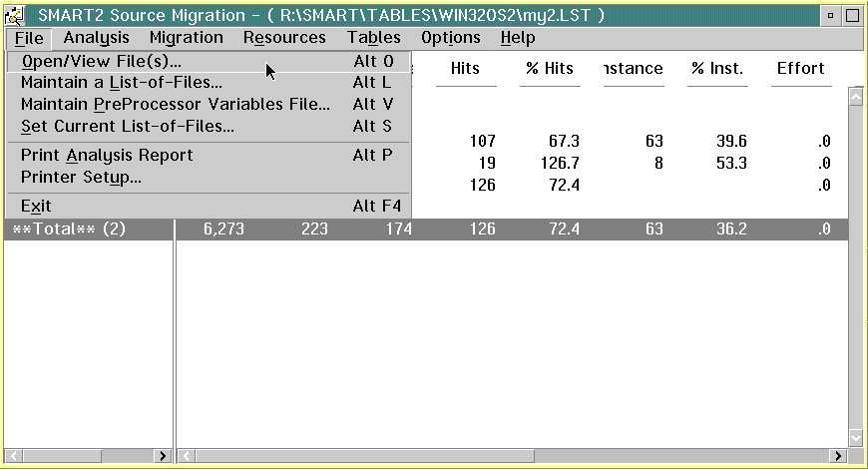Click the maximize window button

(852, 15)
